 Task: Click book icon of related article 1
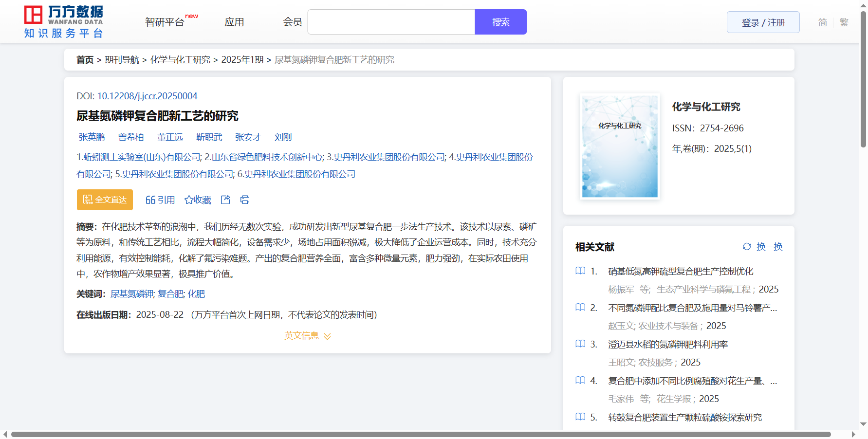pyautogui.click(x=580, y=271)
